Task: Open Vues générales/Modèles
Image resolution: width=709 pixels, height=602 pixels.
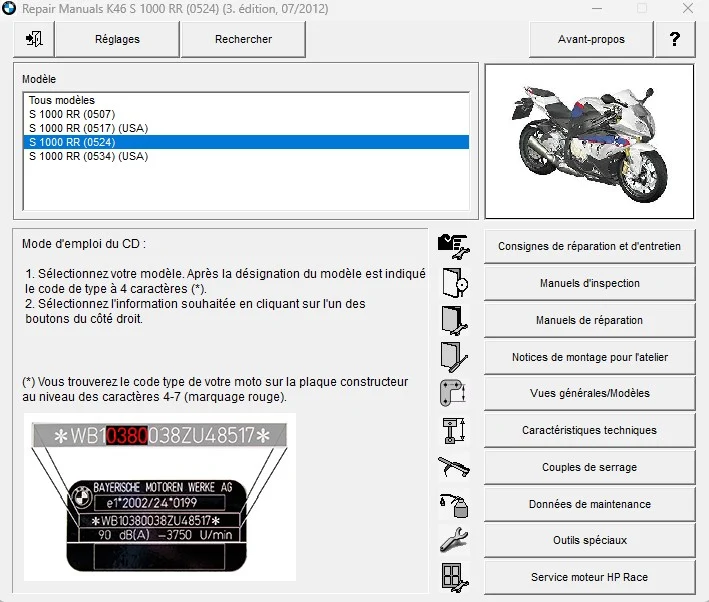Action: point(589,393)
